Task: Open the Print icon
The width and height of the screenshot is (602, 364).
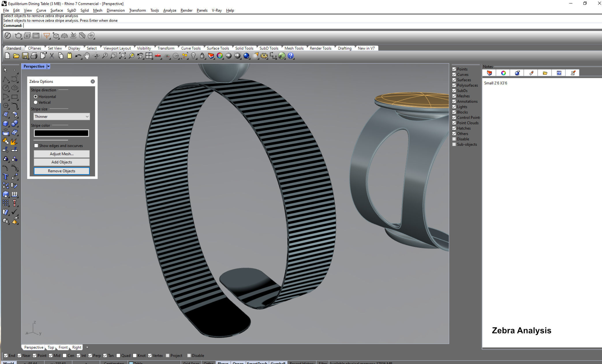Action: coord(34,56)
